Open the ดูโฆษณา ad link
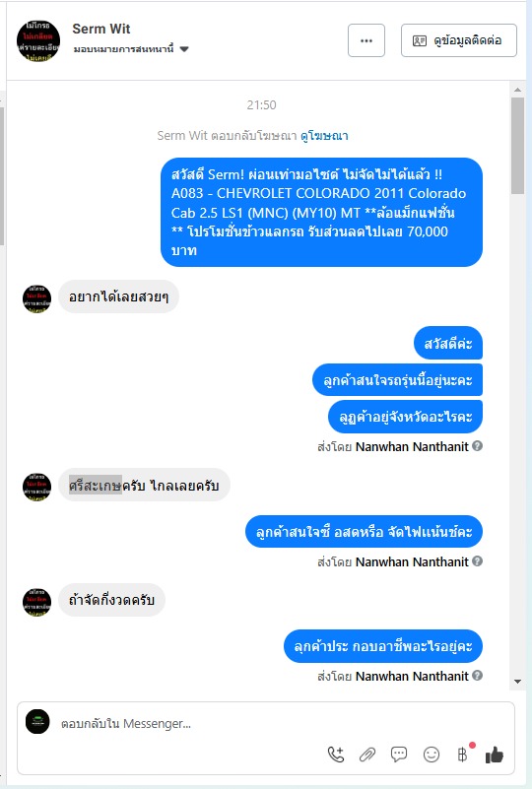The width and height of the screenshot is (532, 789). (x=324, y=135)
